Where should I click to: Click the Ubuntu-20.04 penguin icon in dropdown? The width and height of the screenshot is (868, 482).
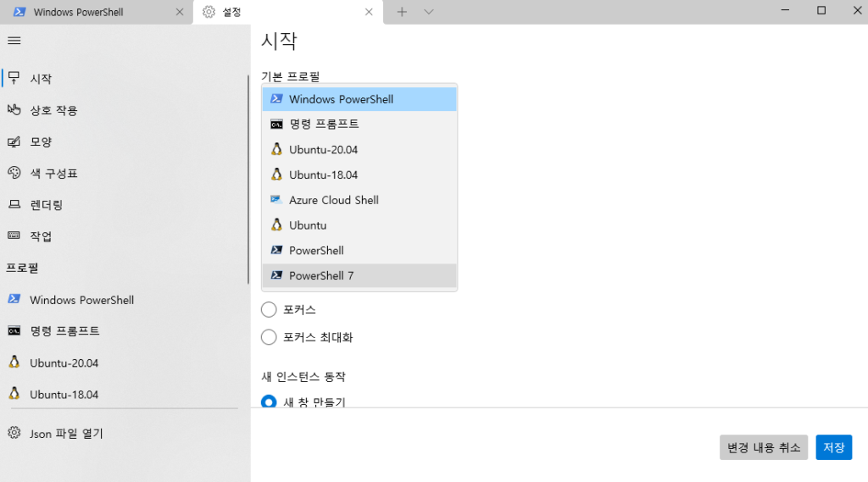point(276,149)
